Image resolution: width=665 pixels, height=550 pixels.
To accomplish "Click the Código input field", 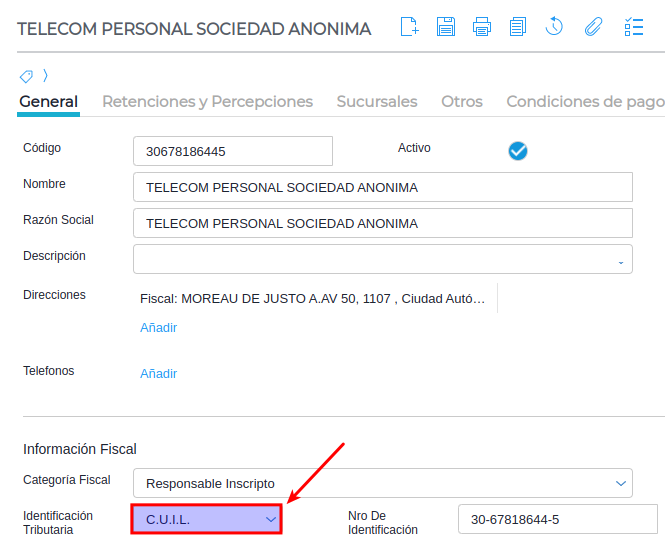I will coord(232,152).
